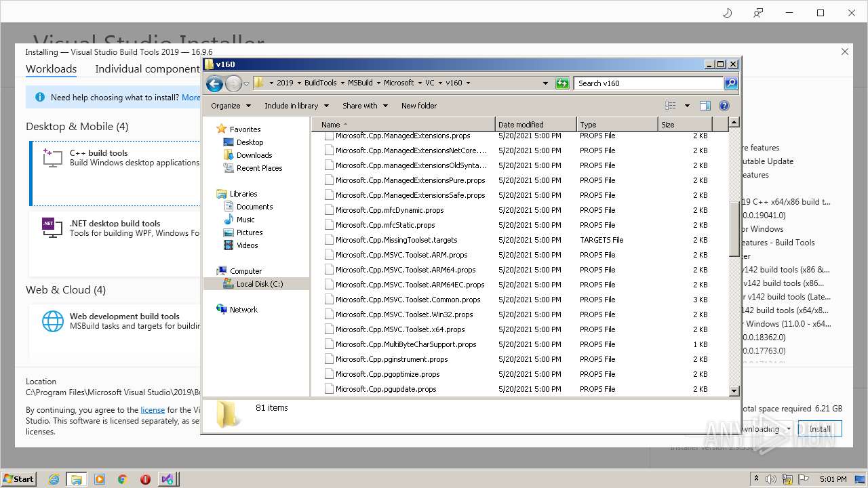Screen dimensions: 868x488
Task: Click New folder in Explorer toolbar
Action: point(419,106)
